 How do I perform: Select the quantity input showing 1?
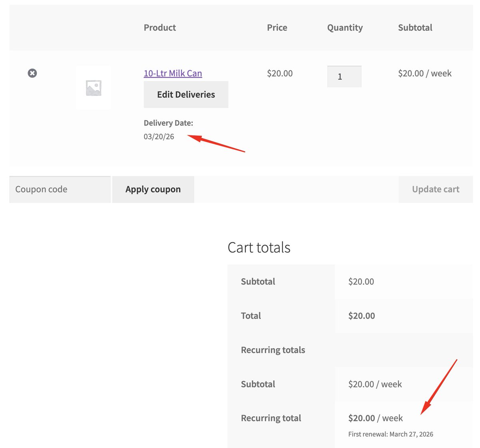[344, 76]
